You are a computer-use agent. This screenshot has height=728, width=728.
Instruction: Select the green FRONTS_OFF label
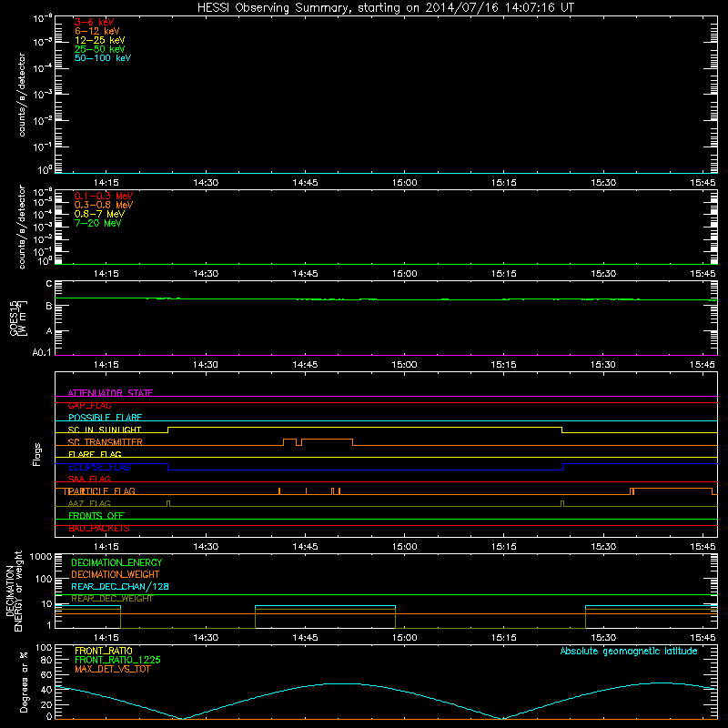pyautogui.click(x=96, y=515)
